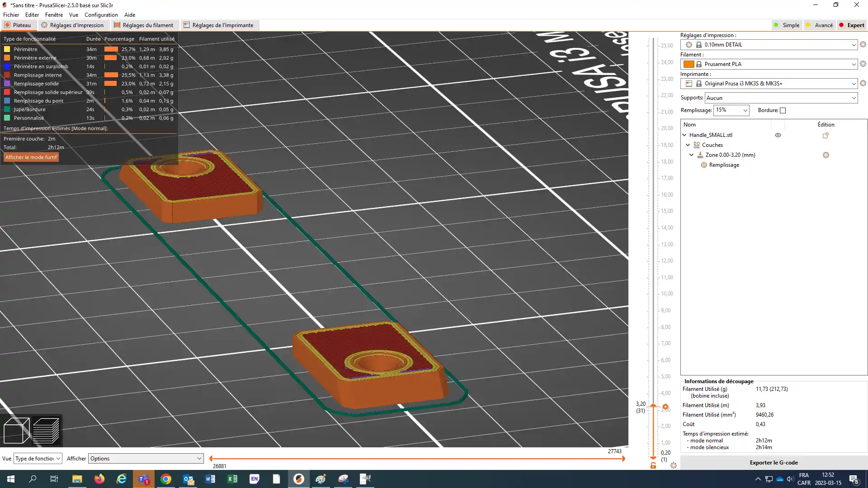This screenshot has width=868, height=488.
Task: Open the Vue type dropdown
Action: click(x=38, y=459)
